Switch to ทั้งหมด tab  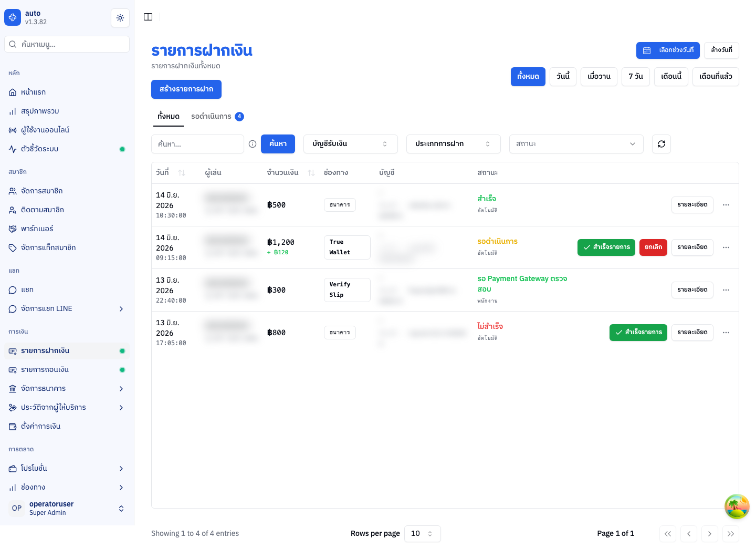169,117
